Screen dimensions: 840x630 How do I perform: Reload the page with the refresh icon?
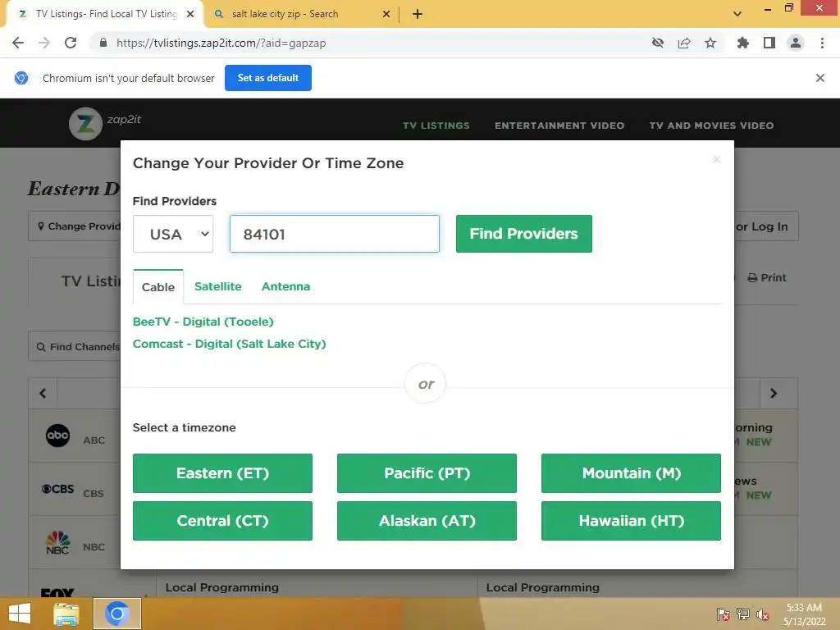[71, 43]
